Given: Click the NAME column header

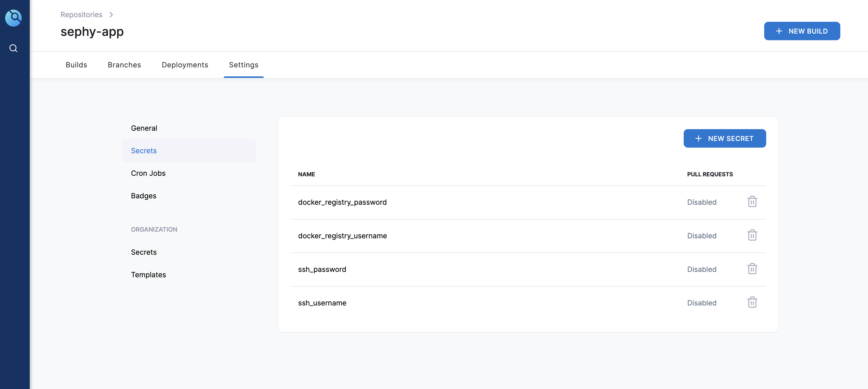Looking at the screenshot, I should coord(306,175).
